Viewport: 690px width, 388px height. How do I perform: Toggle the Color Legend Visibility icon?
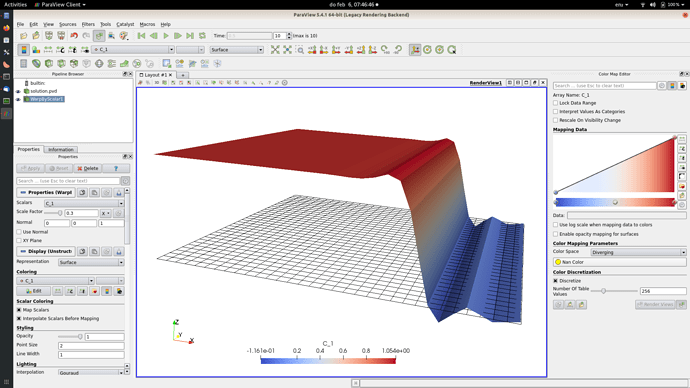tap(24, 50)
